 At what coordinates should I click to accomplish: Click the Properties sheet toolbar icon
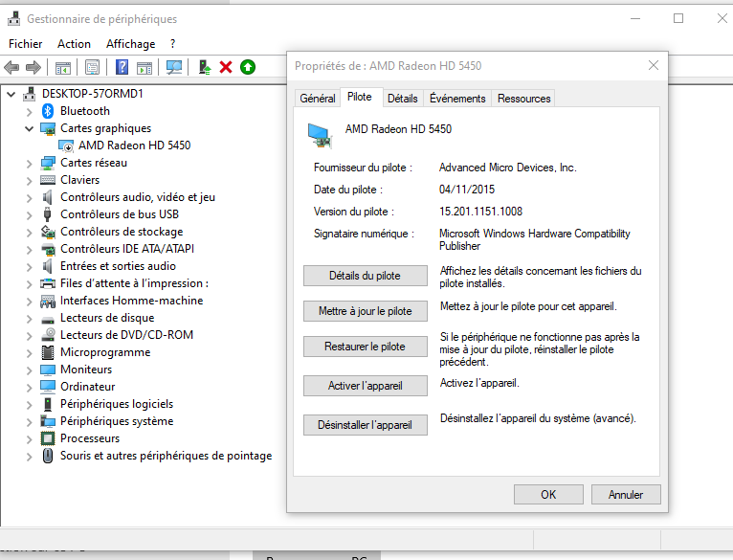click(x=92, y=68)
